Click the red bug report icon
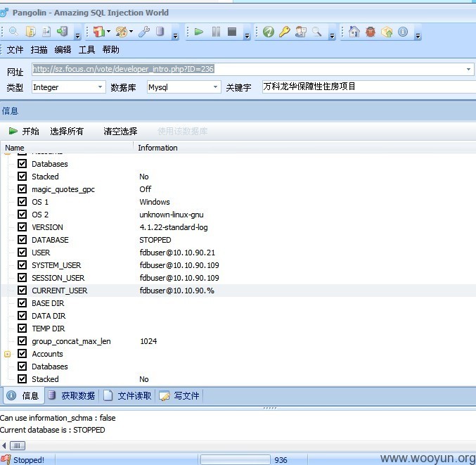Screen dimensions: 476x465 pos(371,32)
